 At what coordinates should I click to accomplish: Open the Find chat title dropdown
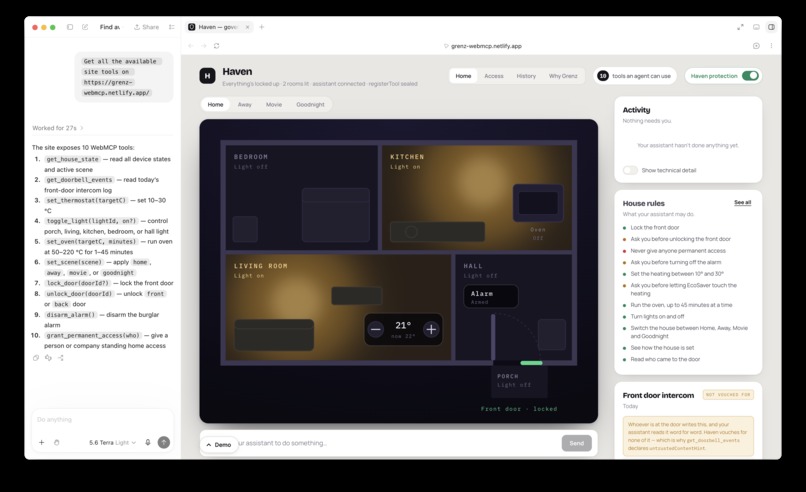click(x=110, y=27)
